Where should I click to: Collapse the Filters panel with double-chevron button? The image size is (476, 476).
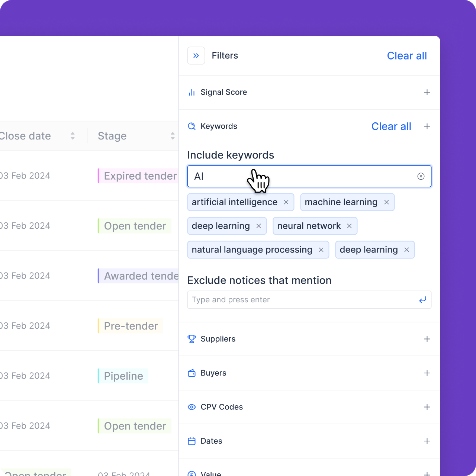(x=196, y=56)
